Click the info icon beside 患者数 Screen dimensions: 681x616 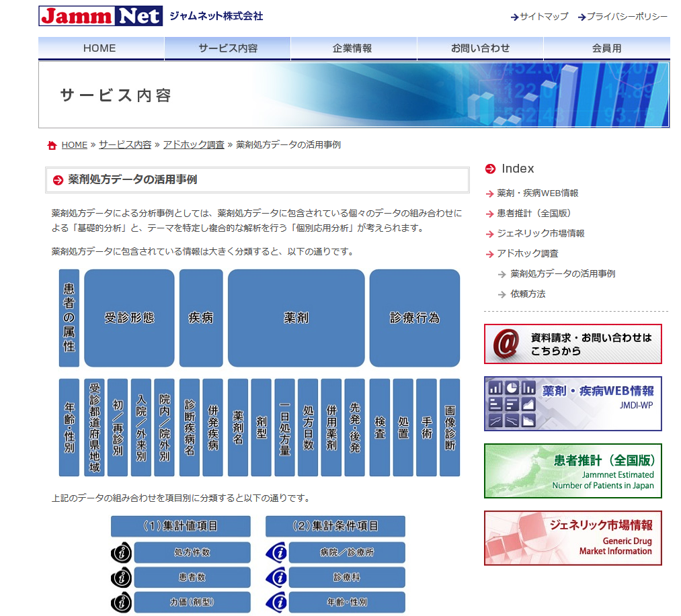click(121, 578)
